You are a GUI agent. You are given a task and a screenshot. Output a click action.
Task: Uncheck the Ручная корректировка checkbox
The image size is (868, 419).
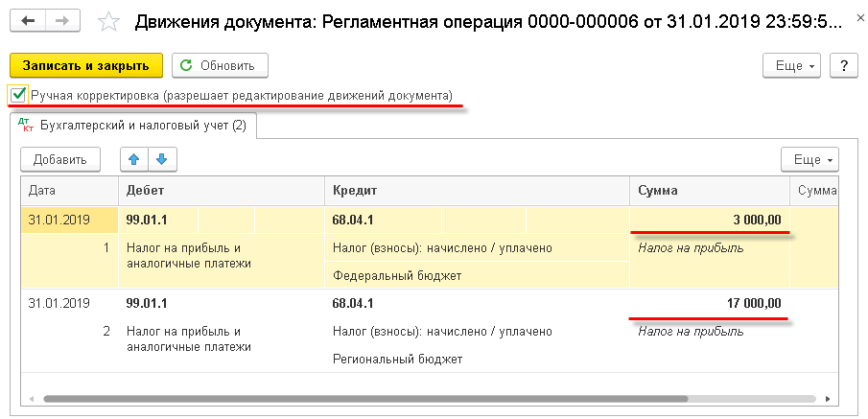click(x=17, y=95)
